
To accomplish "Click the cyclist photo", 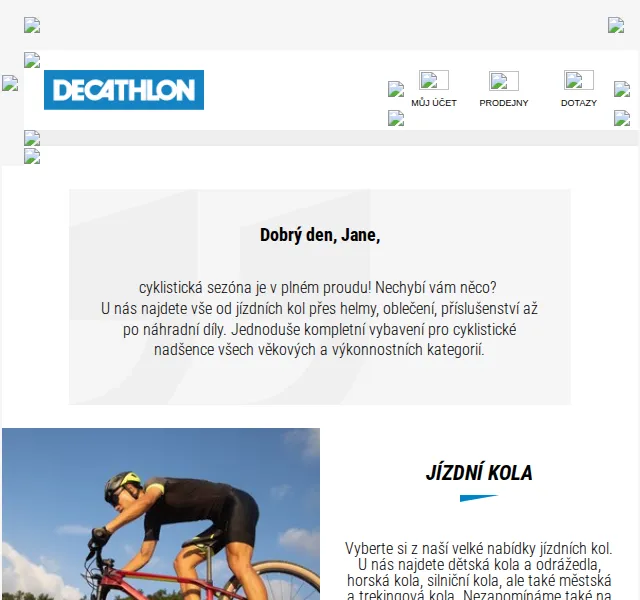I will [161, 514].
